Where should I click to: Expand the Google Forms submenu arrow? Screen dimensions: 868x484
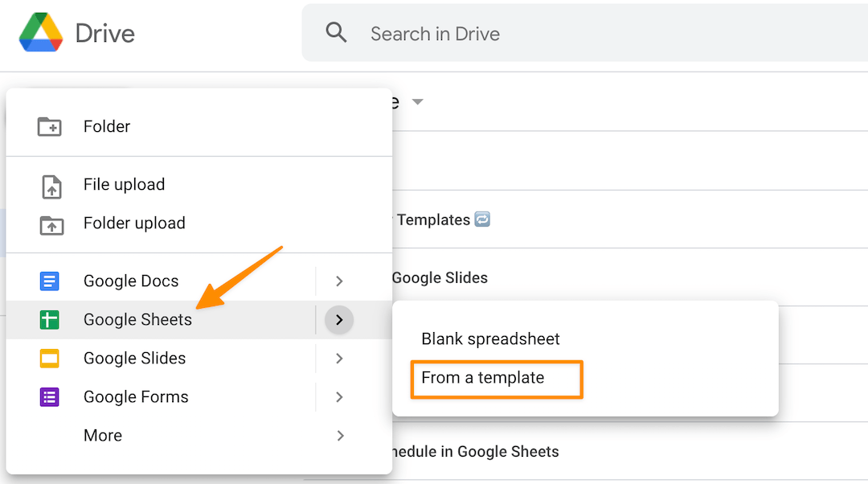tap(339, 397)
